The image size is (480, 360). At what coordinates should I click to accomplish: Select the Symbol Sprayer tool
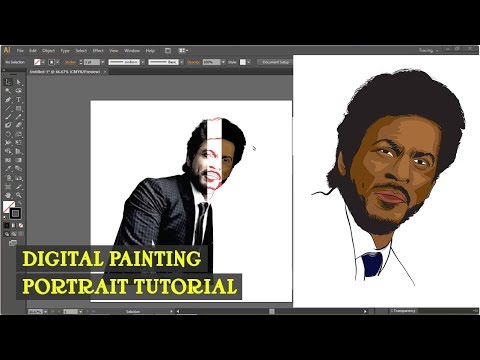pyautogui.click(x=8, y=178)
